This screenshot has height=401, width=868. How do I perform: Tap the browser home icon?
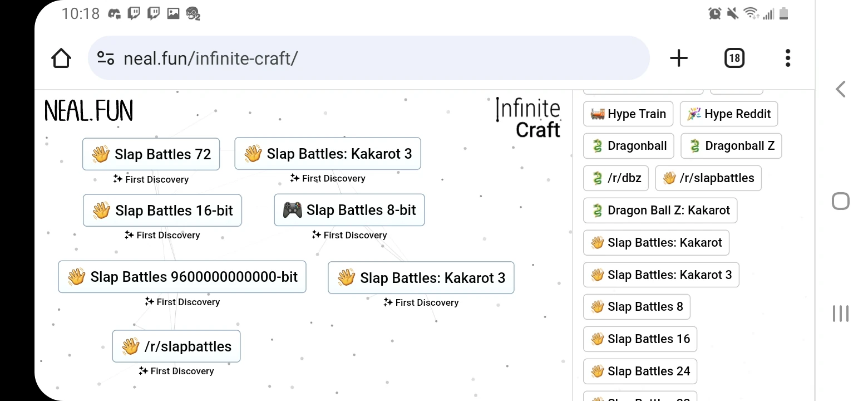click(x=61, y=58)
